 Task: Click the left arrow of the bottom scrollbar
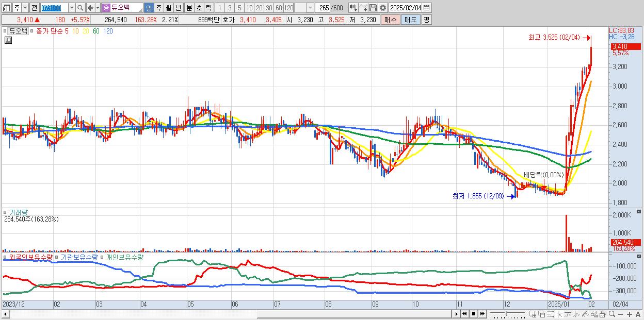[5, 314]
